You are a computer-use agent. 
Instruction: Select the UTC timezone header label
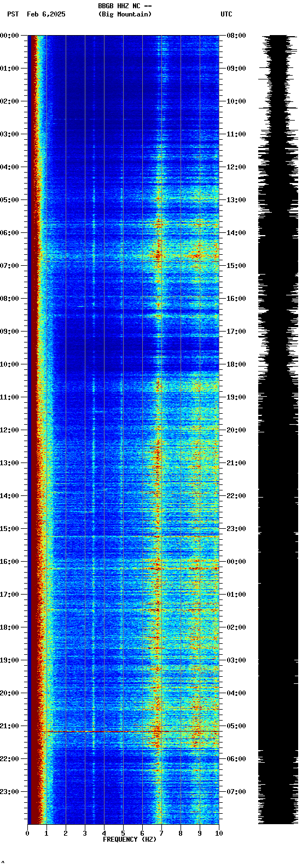pos(226,14)
